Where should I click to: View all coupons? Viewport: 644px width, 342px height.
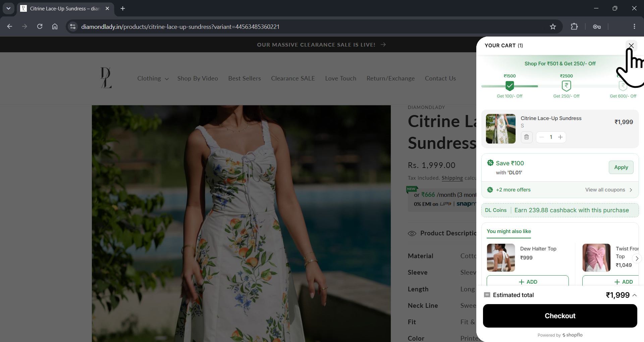point(608,190)
